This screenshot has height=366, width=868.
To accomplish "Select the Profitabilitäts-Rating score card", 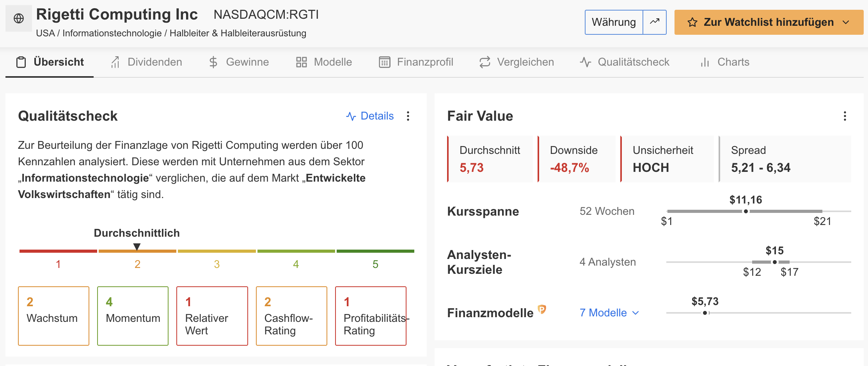I will click(371, 316).
